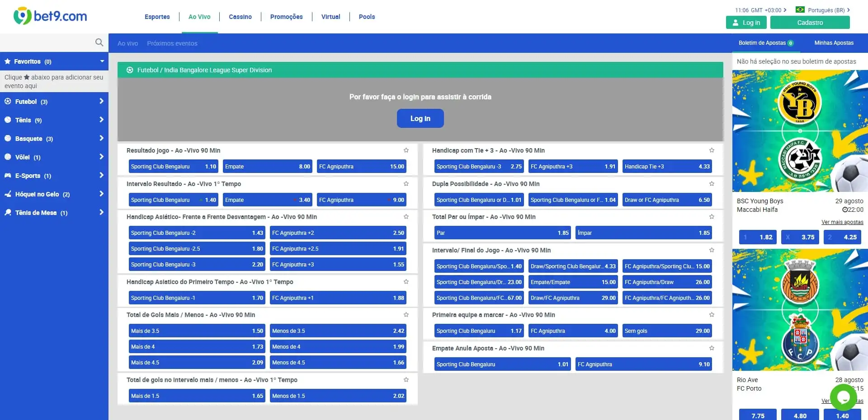Viewport: 868px width, 420px height.
Task: Switch to the Minhas Apostas tab
Action: coord(834,43)
